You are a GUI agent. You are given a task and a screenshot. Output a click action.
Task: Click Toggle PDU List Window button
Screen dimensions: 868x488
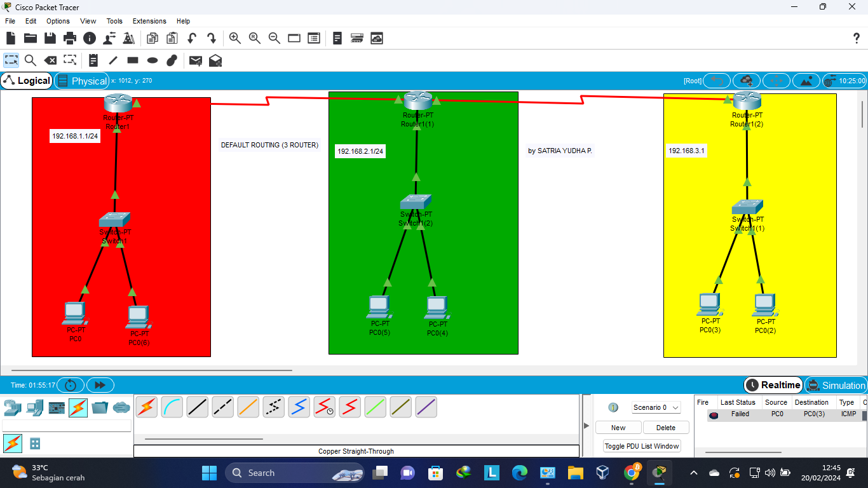tap(642, 446)
